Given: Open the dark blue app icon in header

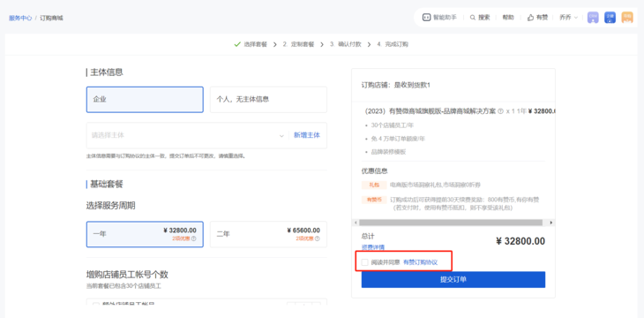Looking at the screenshot, I should click(x=610, y=18).
